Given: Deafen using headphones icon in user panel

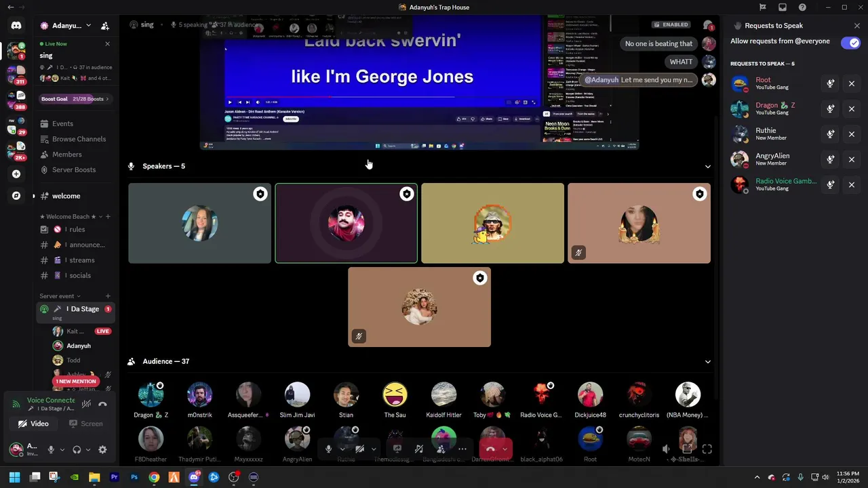Looking at the screenshot, I should [77, 449].
